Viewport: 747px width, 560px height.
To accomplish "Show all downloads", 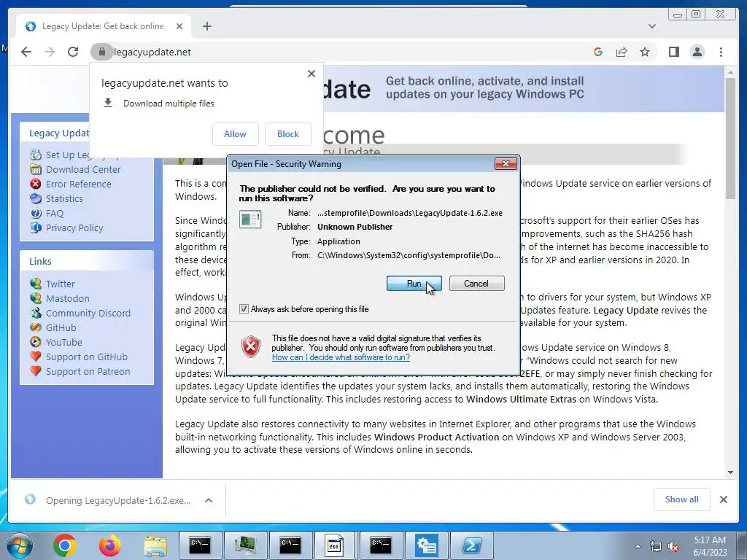I will (x=682, y=499).
